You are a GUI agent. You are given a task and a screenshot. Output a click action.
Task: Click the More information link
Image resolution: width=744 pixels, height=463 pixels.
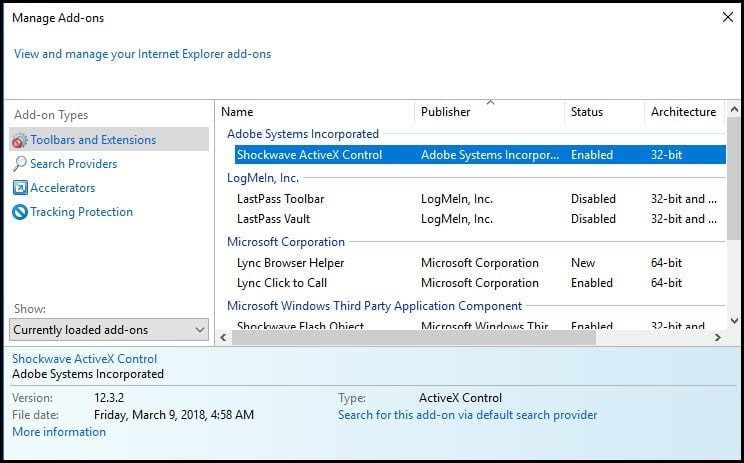click(x=59, y=432)
